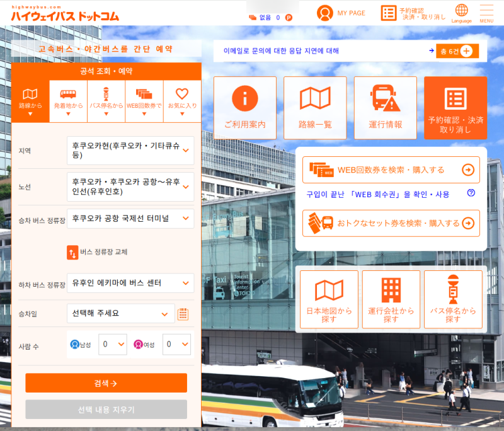
Task: Open the calendar icon beside 승차일
Action: click(183, 314)
